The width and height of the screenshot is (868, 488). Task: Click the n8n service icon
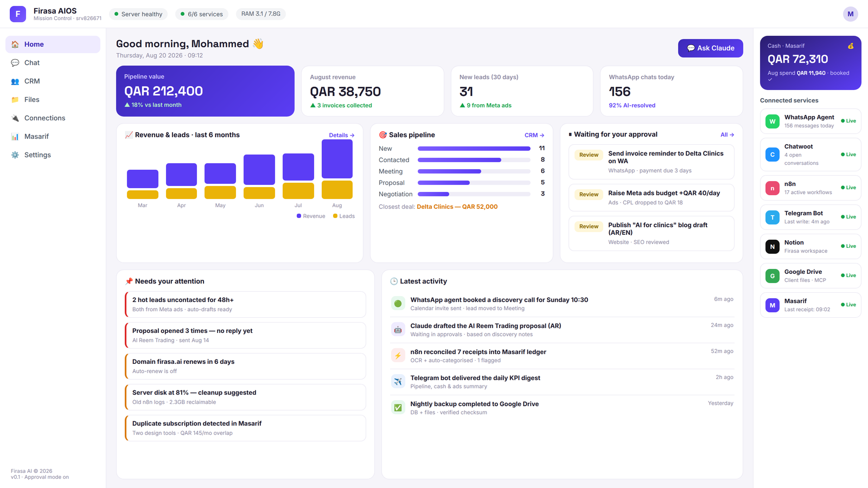(x=773, y=188)
